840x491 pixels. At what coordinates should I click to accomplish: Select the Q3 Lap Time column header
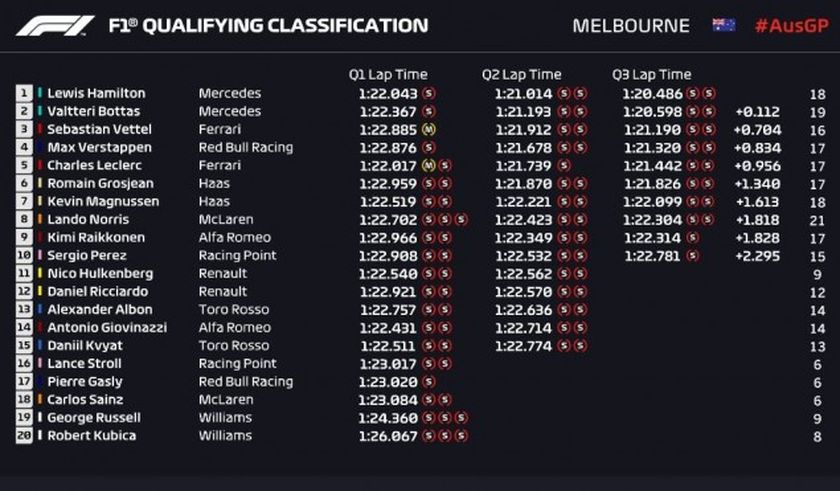[651, 74]
